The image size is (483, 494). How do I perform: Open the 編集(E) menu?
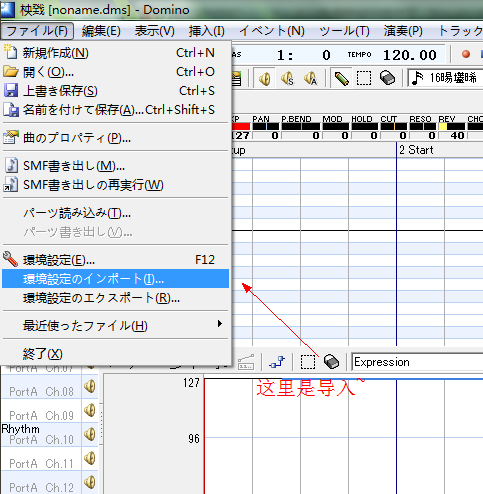(x=101, y=31)
